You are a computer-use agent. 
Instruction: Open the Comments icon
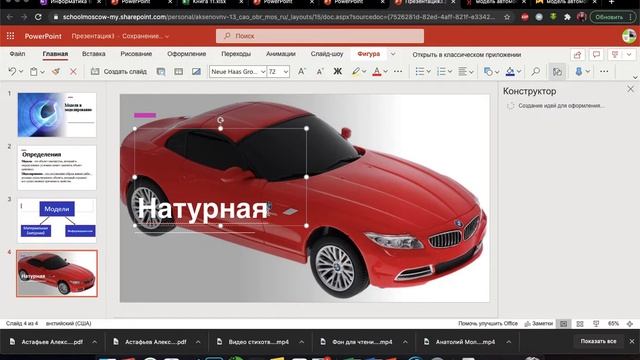coord(596,55)
